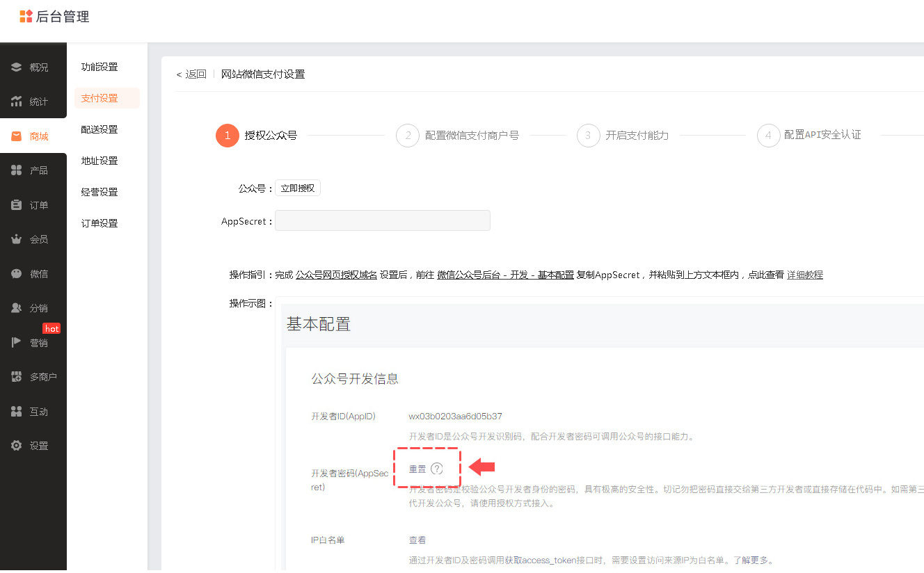The image size is (924, 573).
Task: Click the 订单 orders icon
Action: [17, 205]
